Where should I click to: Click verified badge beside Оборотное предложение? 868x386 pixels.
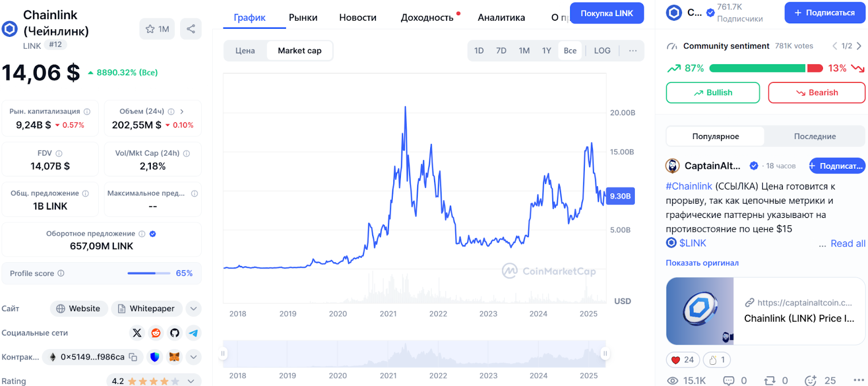153,234
